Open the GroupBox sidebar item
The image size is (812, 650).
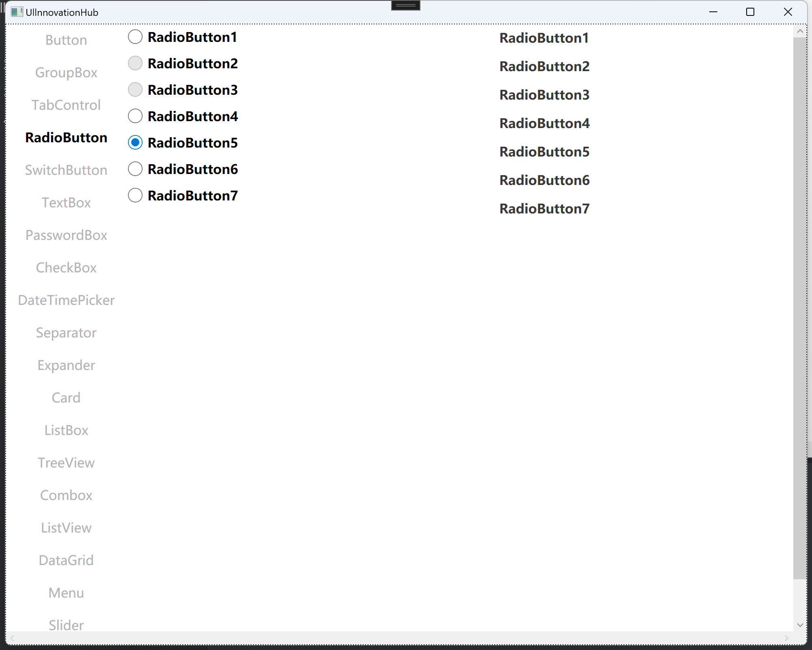click(x=66, y=73)
